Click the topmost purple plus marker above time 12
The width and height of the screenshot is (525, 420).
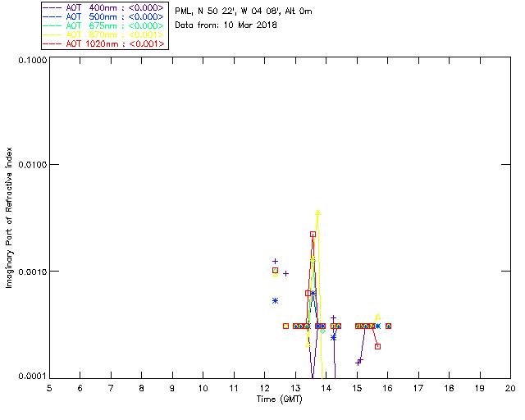(x=276, y=261)
